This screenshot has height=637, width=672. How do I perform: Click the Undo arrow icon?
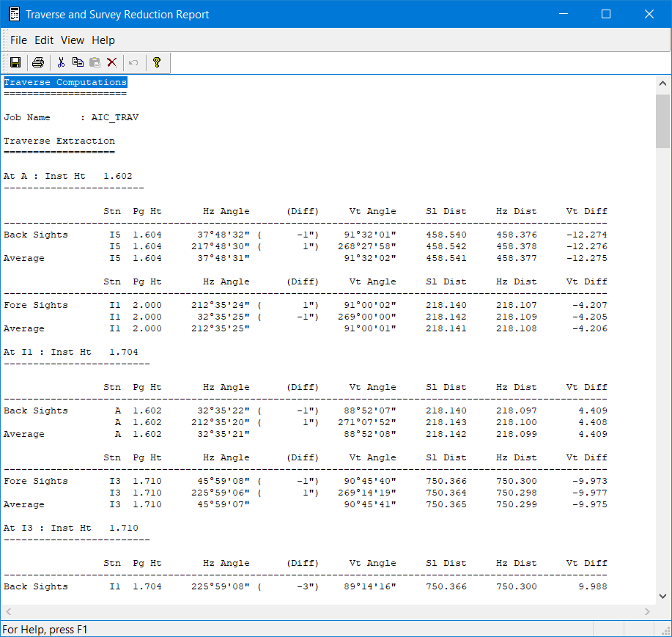click(133, 62)
